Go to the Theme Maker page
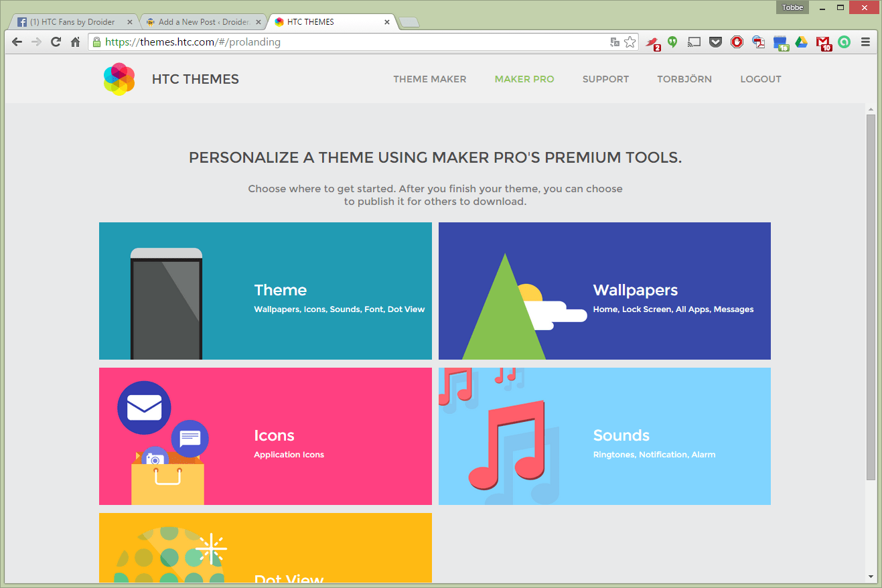Image resolution: width=882 pixels, height=588 pixels. tap(429, 79)
